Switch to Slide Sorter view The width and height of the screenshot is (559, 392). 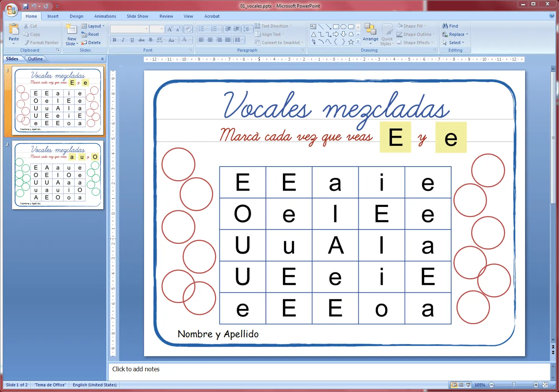coord(461,385)
